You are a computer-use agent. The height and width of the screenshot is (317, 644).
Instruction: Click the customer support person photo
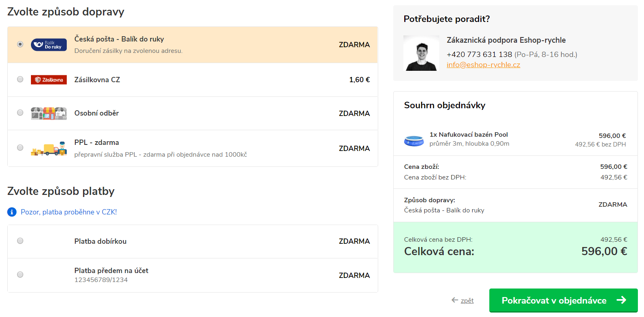421,53
